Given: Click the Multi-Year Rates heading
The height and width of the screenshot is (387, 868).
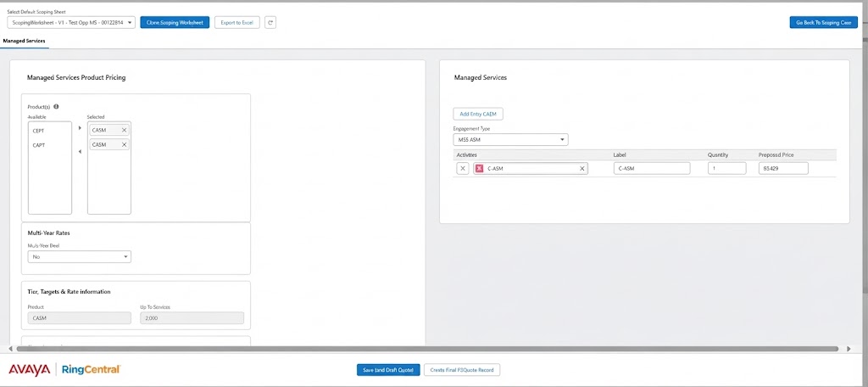Looking at the screenshot, I should coord(48,233).
